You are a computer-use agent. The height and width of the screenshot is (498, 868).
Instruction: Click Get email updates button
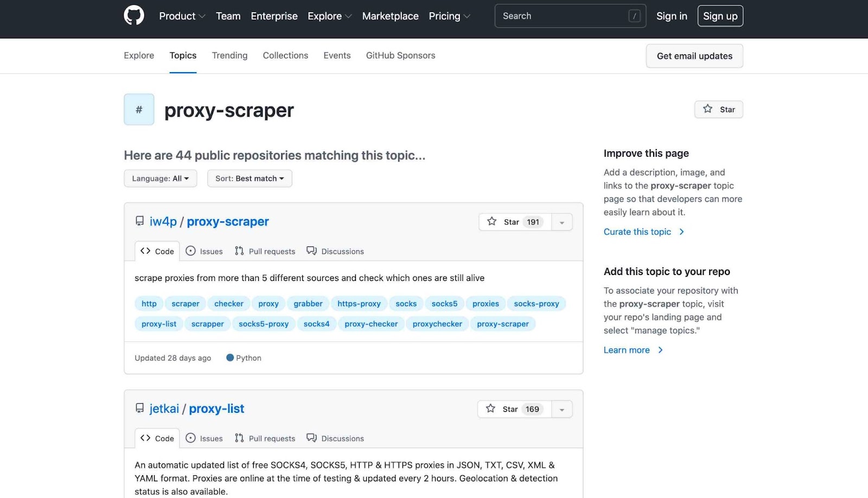pyautogui.click(x=694, y=56)
